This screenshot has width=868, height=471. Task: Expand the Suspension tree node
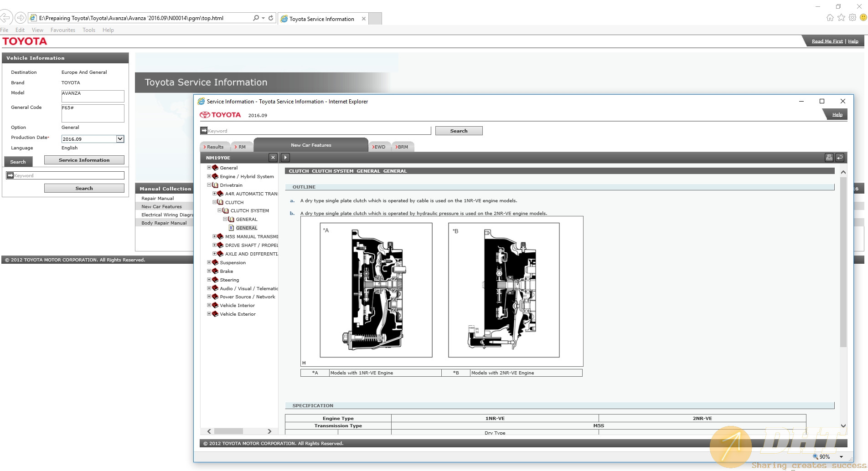pyautogui.click(x=209, y=262)
